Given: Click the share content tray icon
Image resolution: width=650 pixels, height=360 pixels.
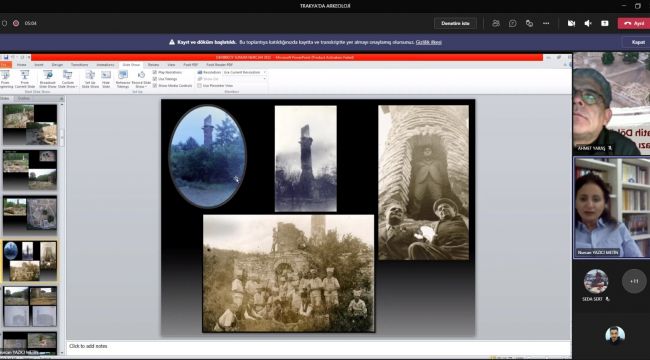Looking at the screenshot, I should pyautogui.click(x=605, y=23).
